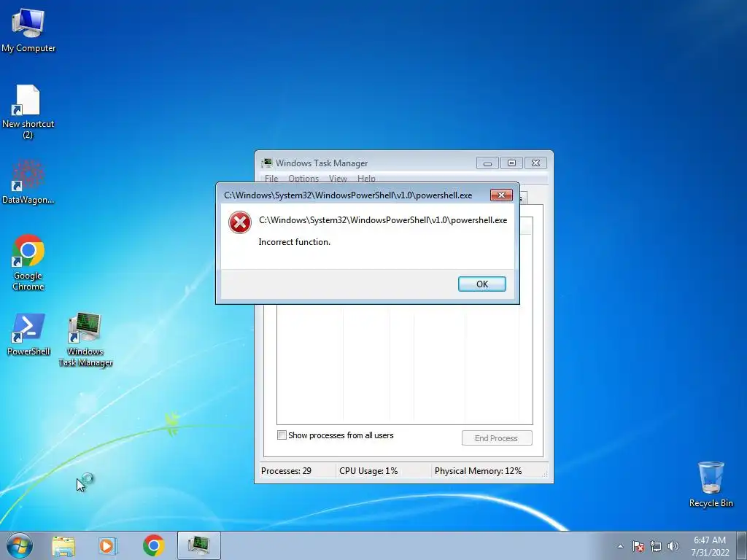Select the New shortcut (2) desktop icon
The image size is (747, 560).
(28, 111)
